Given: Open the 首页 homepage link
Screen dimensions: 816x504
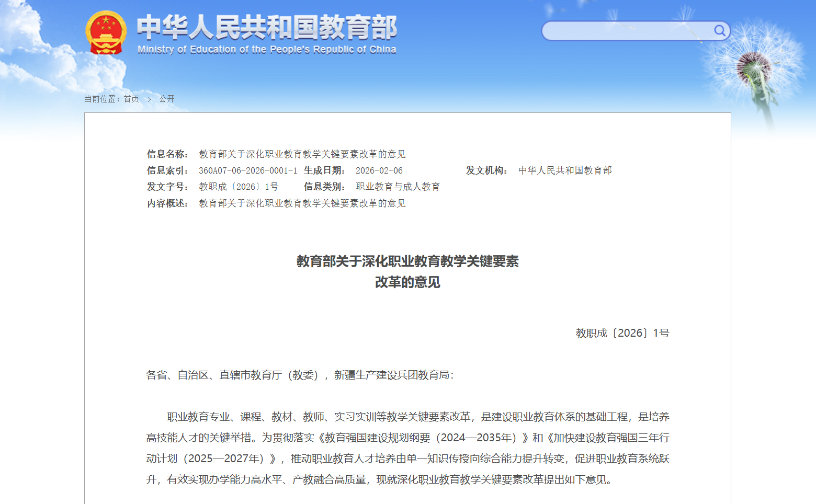Looking at the screenshot, I should point(131,99).
